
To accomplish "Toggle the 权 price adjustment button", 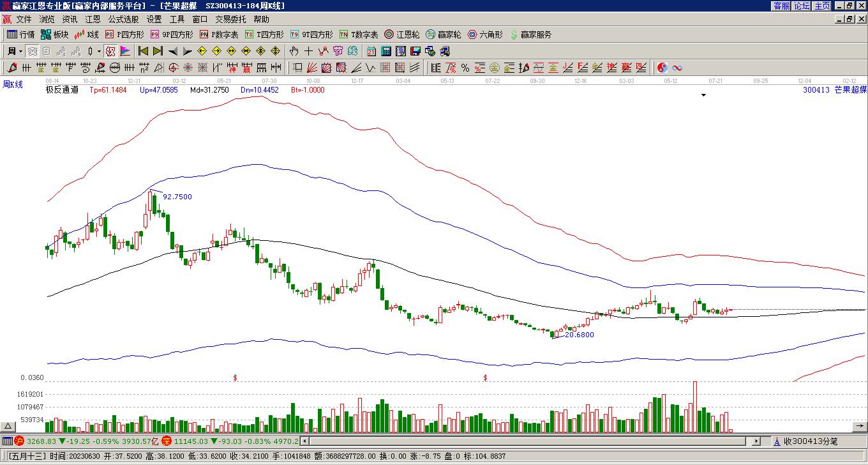I will coord(110,51).
